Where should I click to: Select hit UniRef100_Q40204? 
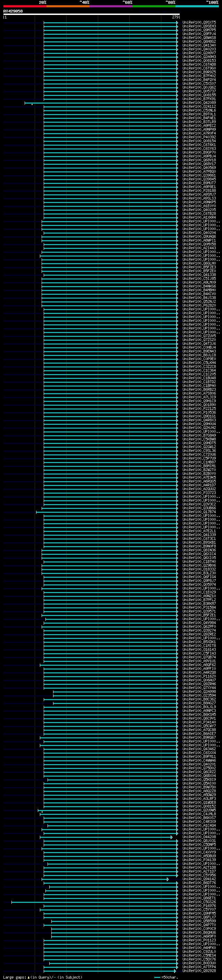[x=199, y=233]
